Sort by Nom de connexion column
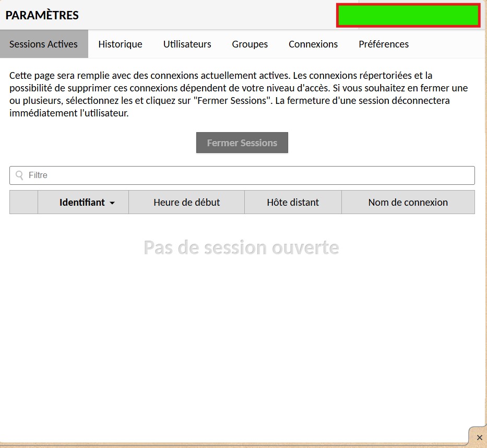This screenshot has height=448, width=487. point(408,202)
